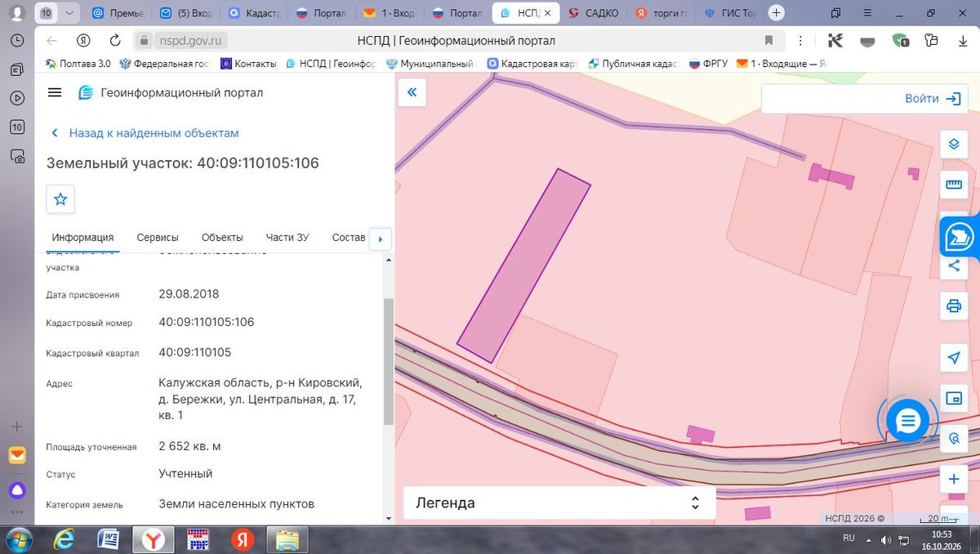Open the Alice assistant icon in sidebar

[x=17, y=490]
